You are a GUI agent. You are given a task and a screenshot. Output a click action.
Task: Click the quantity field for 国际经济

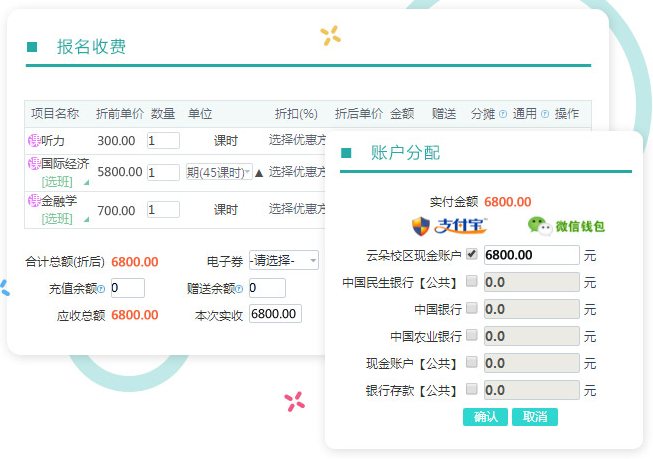[163, 172]
